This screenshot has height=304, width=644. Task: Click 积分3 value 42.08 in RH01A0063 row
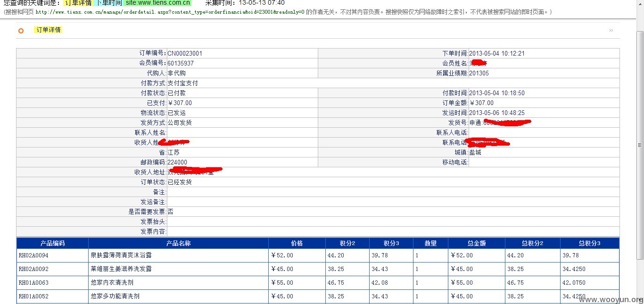pyautogui.click(x=380, y=283)
